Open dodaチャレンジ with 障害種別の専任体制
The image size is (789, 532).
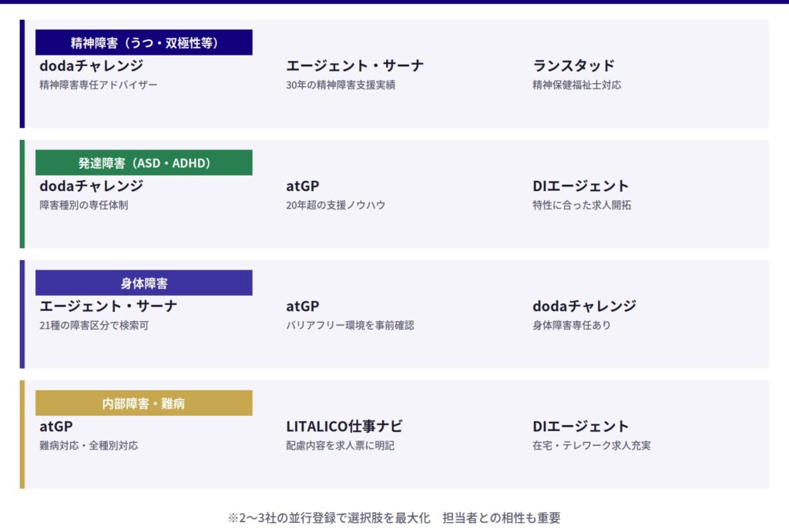[x=91, y=186]
